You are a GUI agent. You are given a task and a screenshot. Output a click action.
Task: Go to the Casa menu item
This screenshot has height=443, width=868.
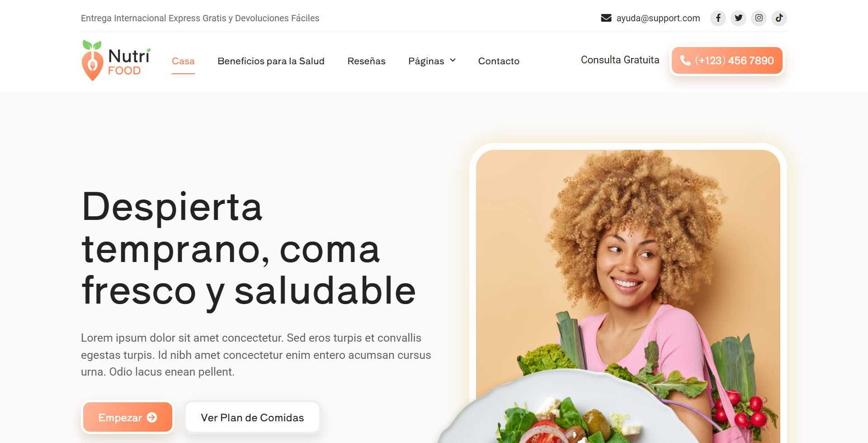click(x=183, y=61)
